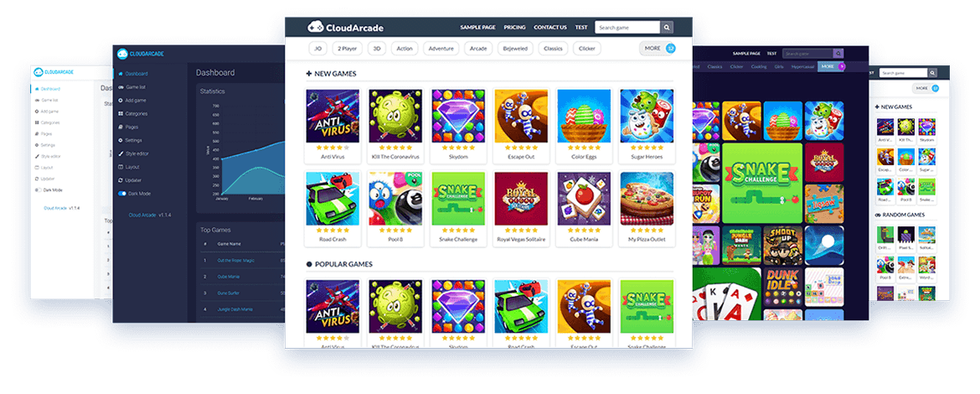Select the Game list gamepad icon in dark sidebar
The image size is (980, 394).
121,87
